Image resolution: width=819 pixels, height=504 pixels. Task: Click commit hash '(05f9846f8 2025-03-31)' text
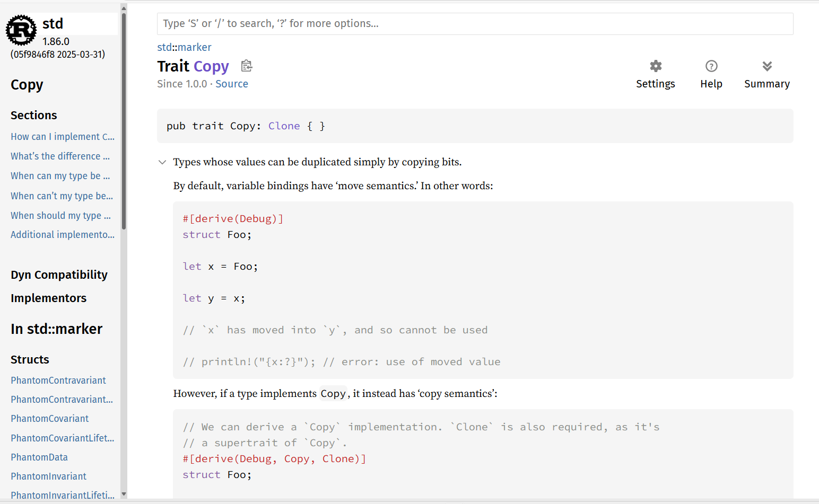(58, 54)
